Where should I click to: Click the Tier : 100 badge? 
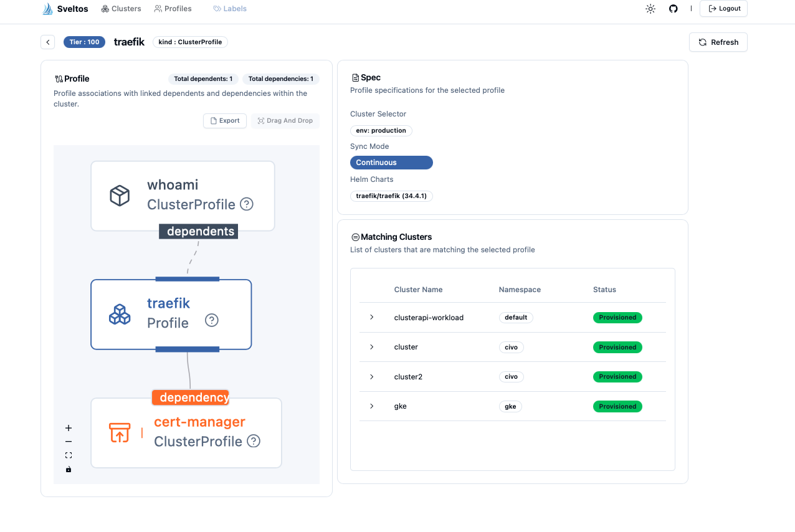pyautogui.click(x=84, y=42)
